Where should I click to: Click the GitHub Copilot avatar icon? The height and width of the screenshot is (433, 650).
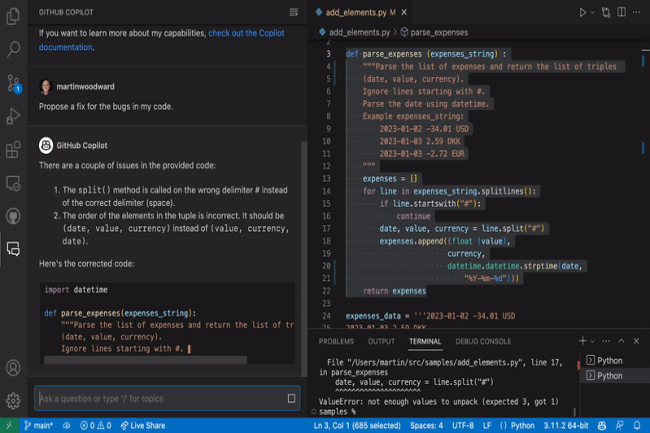click(46, 145)
